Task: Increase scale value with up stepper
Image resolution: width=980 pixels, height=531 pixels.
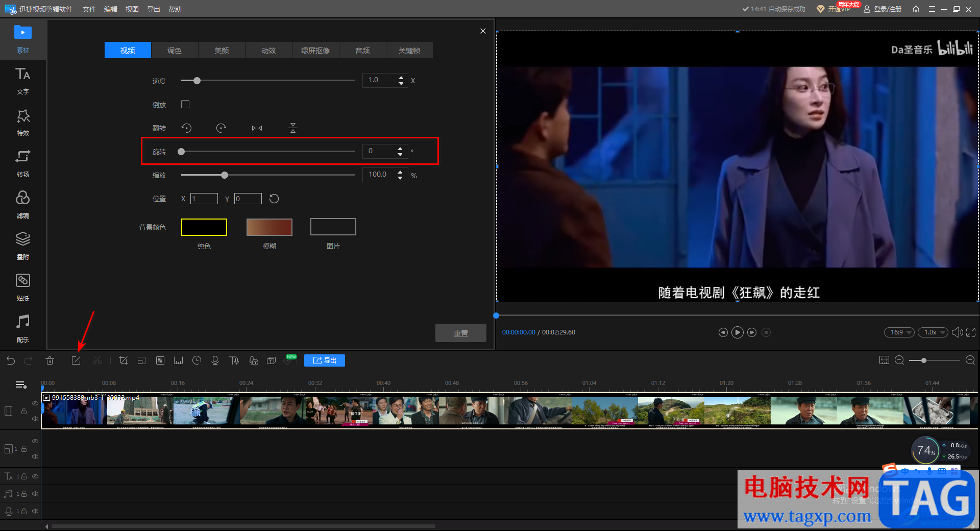Action: (x=400, y=172)
